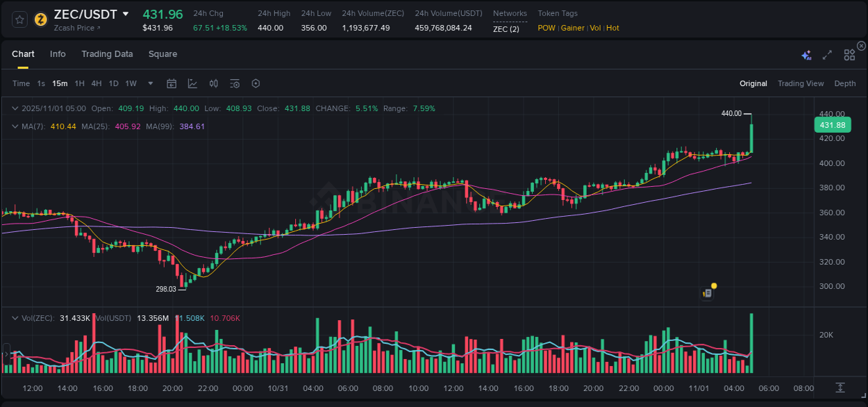Image resolution: width=868 pixels, height=407 pixels.
Task: Click the Gainer token tag
Action: pos(572,28)
